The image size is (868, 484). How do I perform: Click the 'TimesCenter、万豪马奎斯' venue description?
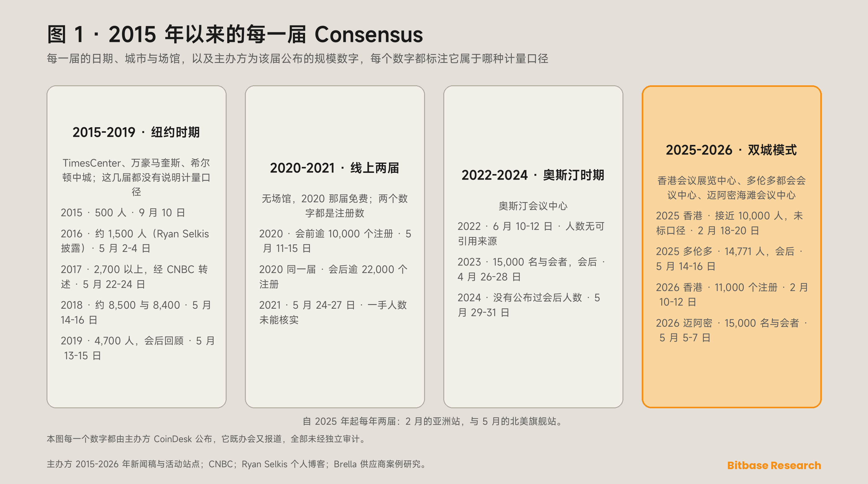coord(136,177)
